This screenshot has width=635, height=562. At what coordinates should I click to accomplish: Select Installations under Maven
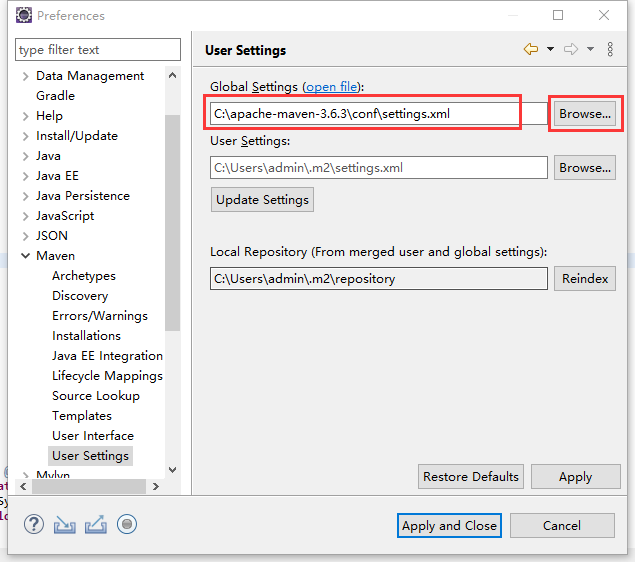[x=86, y=336]
